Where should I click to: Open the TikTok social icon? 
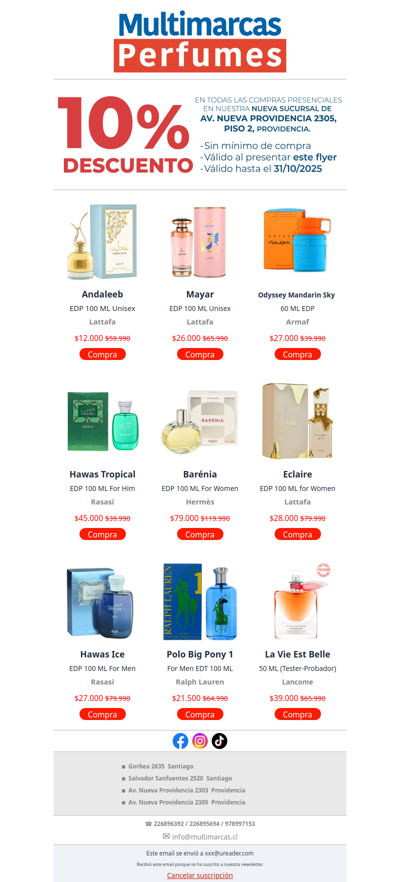pyautogui.click(x=219, y=741)
